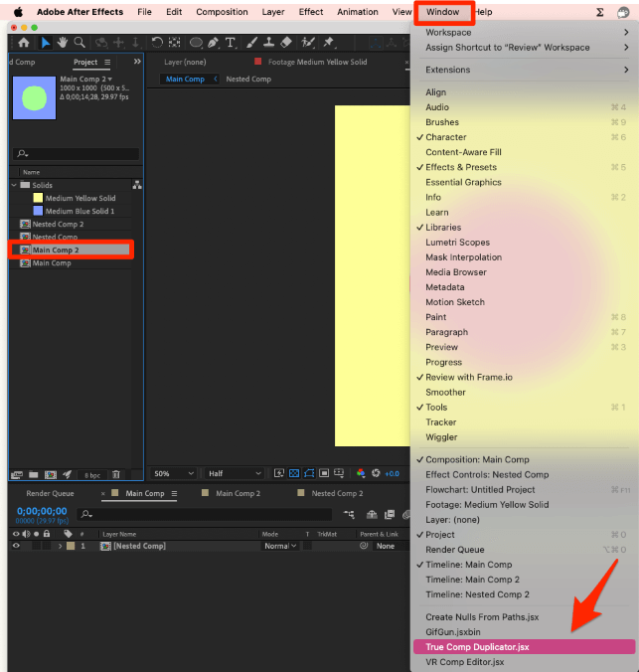The image size is (639, 672).
Task: Click the Reset Exposure icon
Action: pyautogui.click(x=376, y=473)
